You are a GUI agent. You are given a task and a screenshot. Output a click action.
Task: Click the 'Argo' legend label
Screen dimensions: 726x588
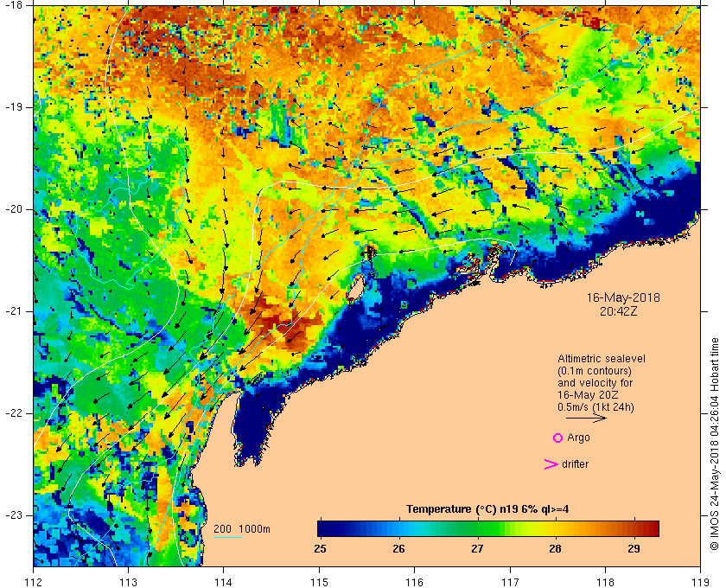[578, 438]
